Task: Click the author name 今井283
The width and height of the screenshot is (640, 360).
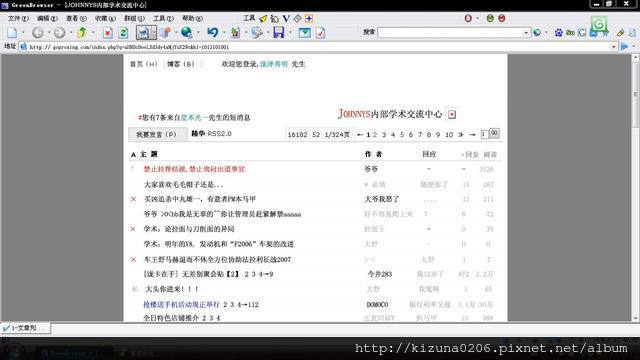Action: [380, 274]
